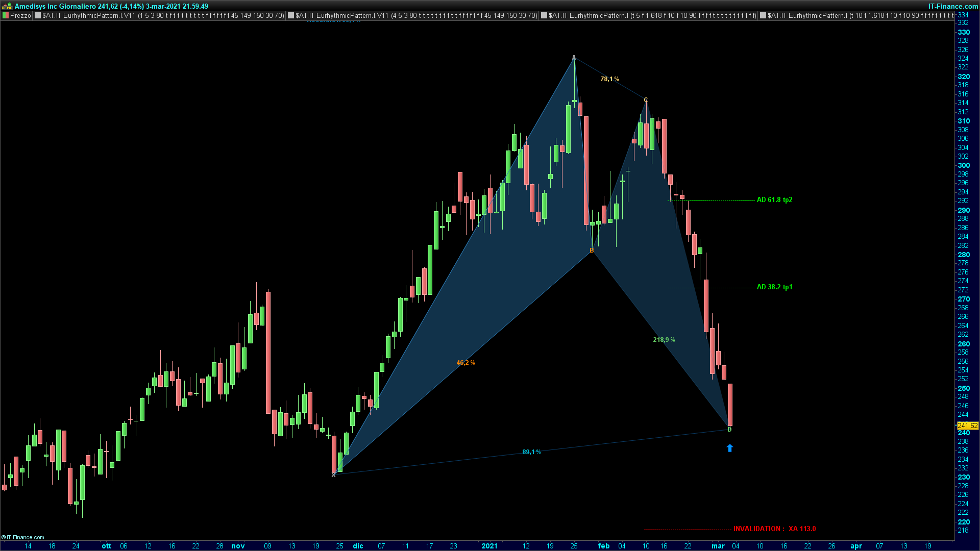
Task: Click gray square of EurhythmicPattern.I (t 5 f) indicator
Action: point(544,16)
